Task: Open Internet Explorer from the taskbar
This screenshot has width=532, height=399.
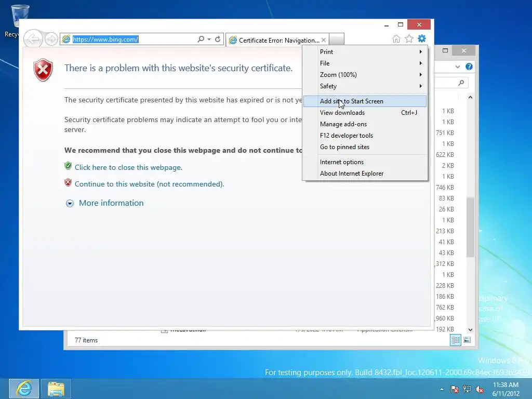Action: point(24,389)
